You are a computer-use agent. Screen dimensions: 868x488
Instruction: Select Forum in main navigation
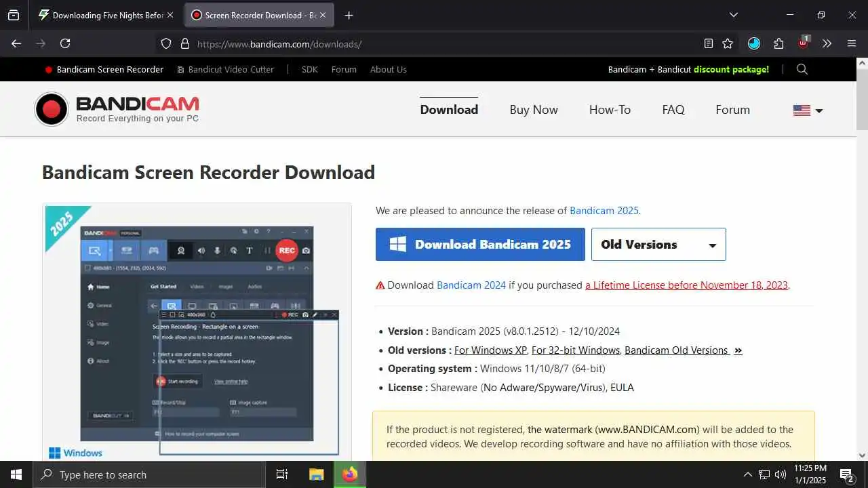pyautogui.click(x=732, y=110)
